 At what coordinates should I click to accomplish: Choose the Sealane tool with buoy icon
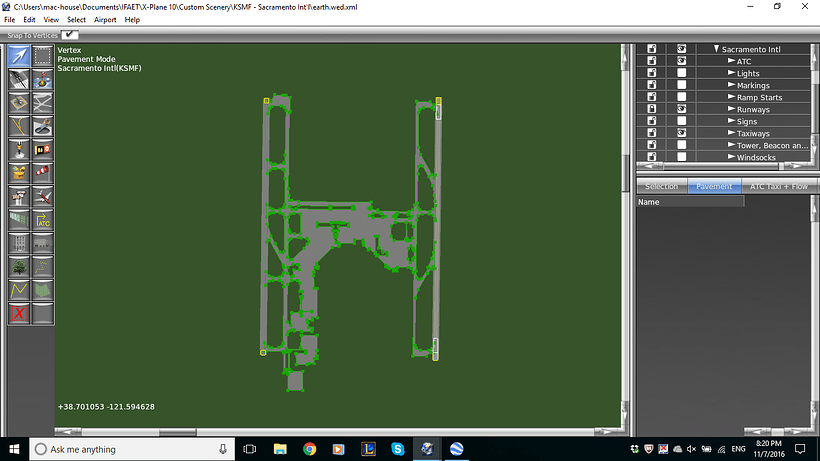click(42, 79)
